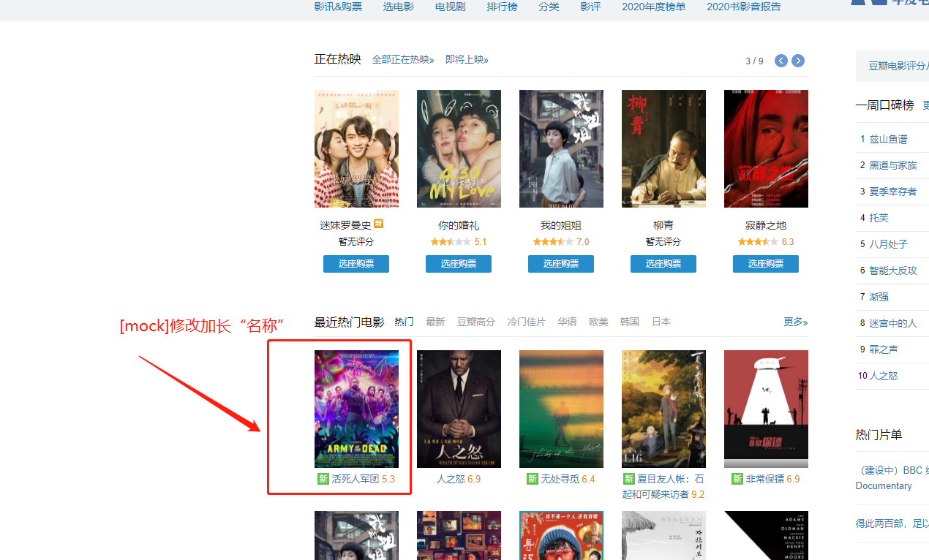
Task: Click Army of the Dead poster
Action: 356,409
